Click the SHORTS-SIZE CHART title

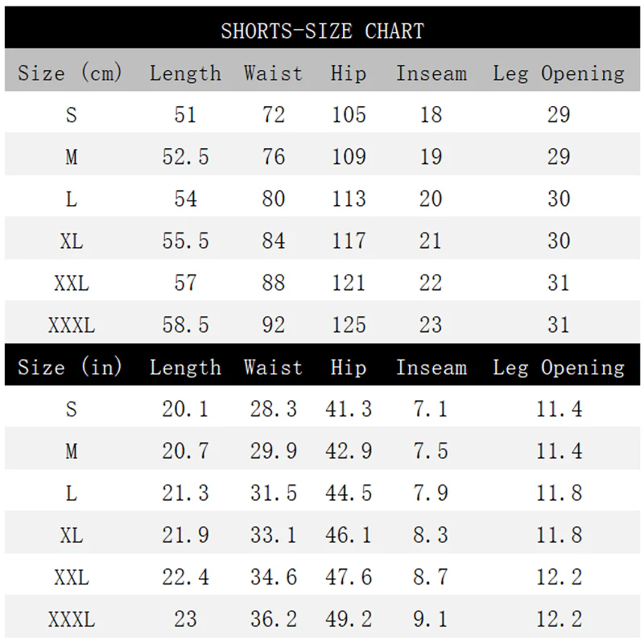tap(323, 31)
